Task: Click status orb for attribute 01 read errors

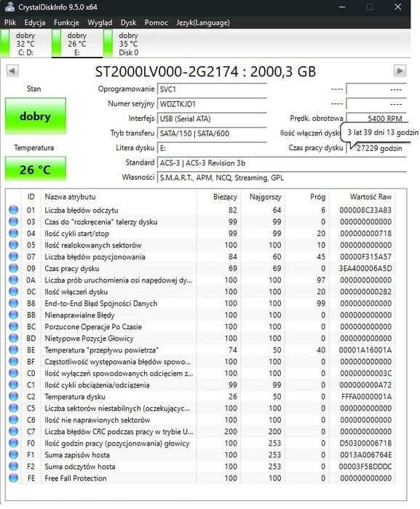Action: pos(13,210)
